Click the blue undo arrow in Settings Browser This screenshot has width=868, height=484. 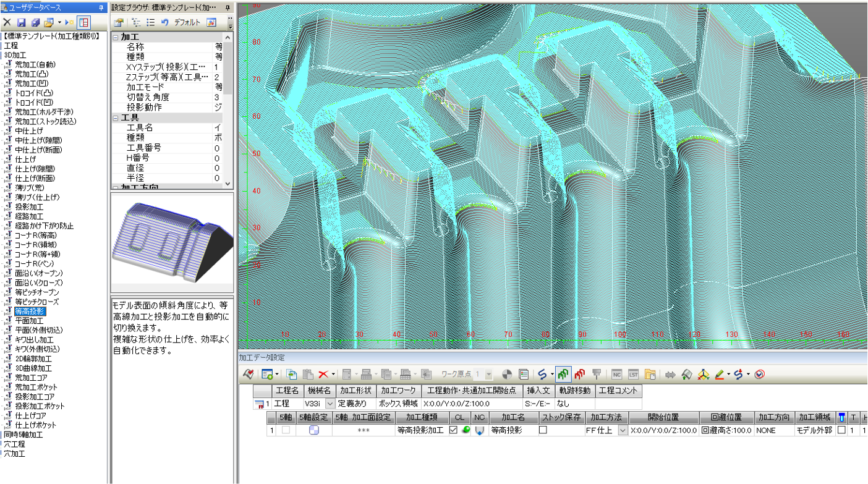[x=164, y=22]
